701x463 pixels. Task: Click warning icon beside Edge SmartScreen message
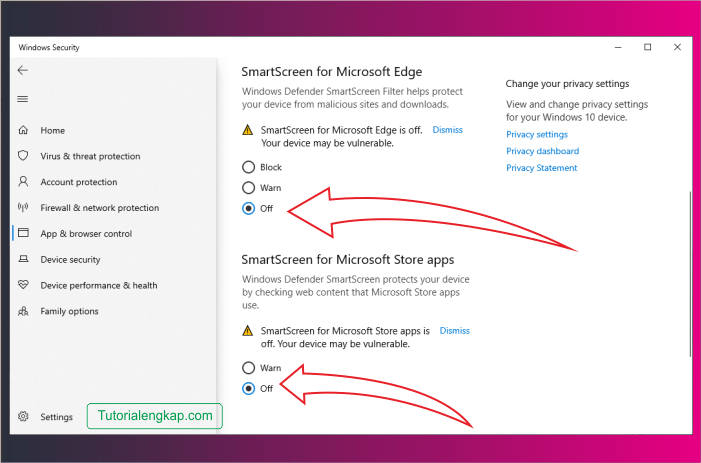[247, 130]
